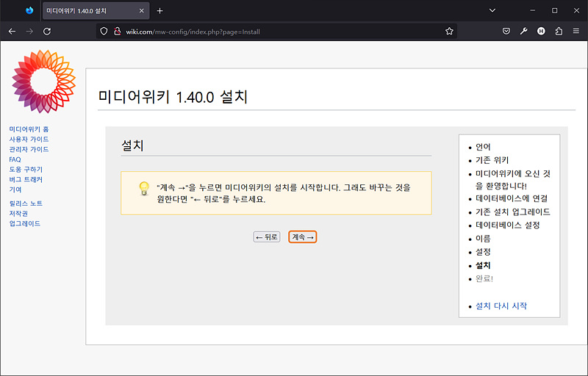Click the insecure connection padlock icon
Viewport: 588px width, 376px height.
click(x=117, y=32)
